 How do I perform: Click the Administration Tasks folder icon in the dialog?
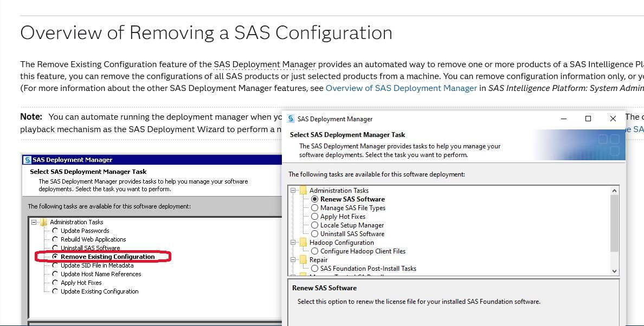[302, 191]
